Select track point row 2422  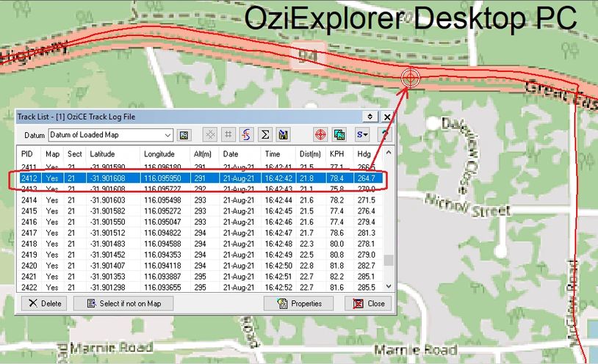[201, 287]
